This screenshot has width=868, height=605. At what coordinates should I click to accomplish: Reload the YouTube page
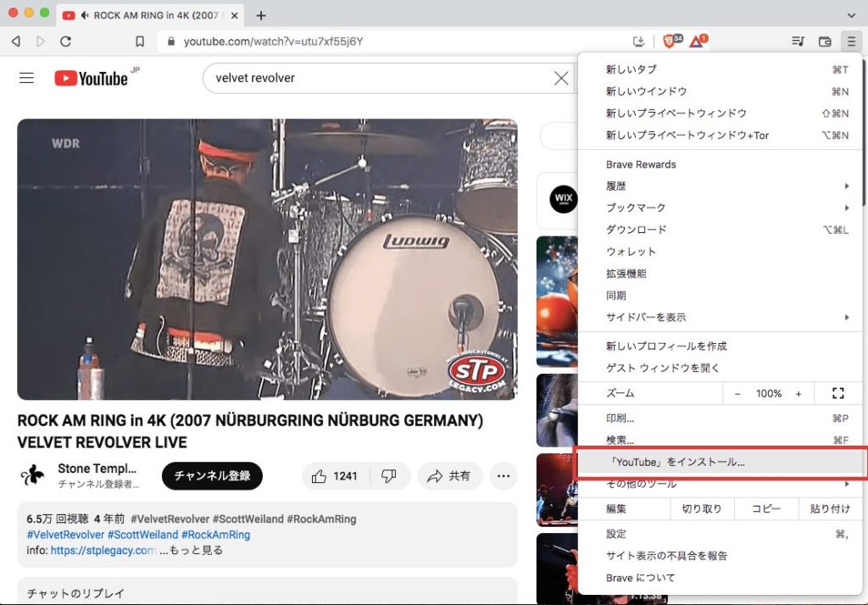click(65, 42)
